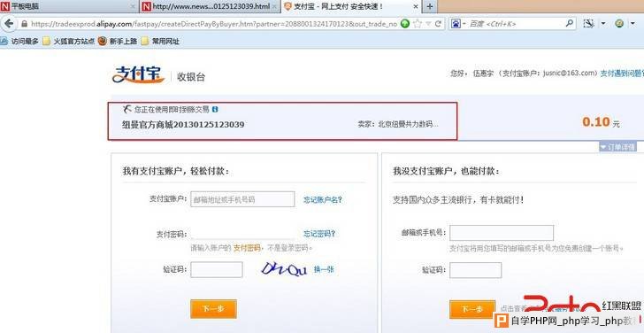
Task: Click the 邮箱或手机号 input field
Action: (502, 233)
